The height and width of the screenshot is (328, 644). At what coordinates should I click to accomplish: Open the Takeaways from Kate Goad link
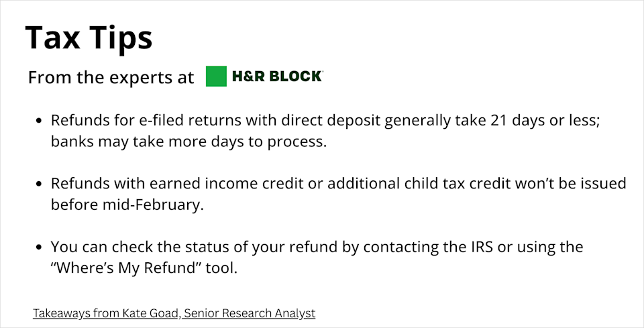tap(174, 313)
